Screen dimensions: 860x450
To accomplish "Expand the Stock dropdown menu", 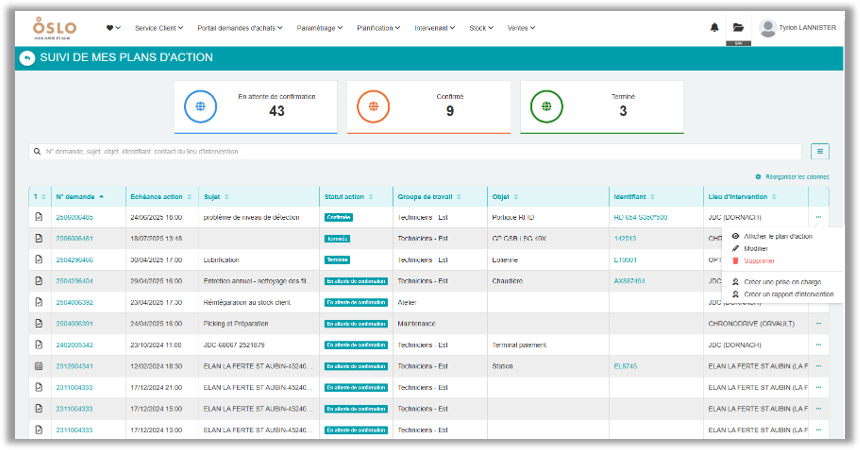I will tap(481, 28).
